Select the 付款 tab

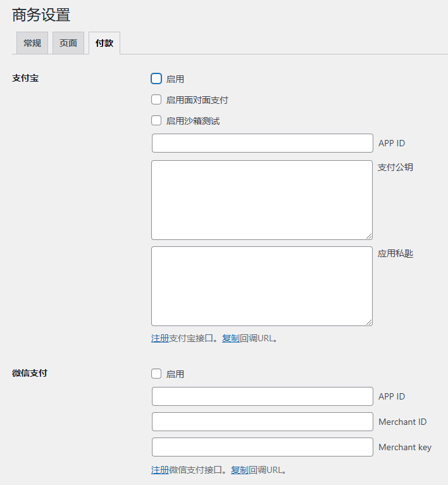(x=104, y=43)
